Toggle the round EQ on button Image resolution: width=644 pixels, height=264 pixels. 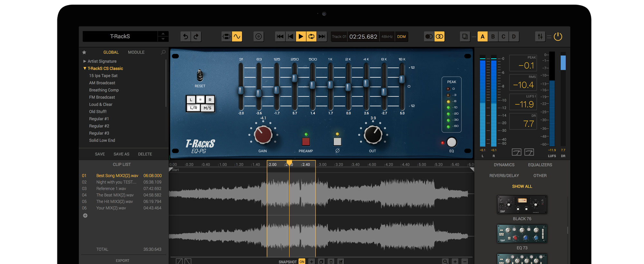(452, 142)
